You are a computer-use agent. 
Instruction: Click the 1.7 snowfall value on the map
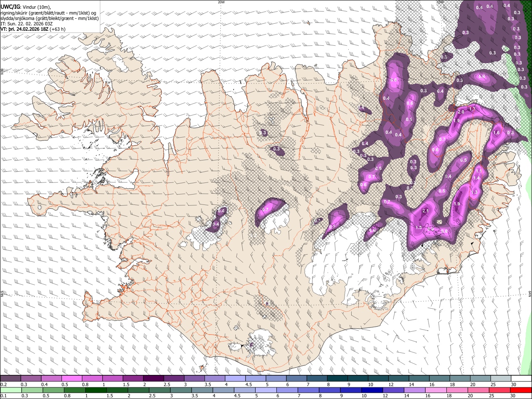coord(472,109)
